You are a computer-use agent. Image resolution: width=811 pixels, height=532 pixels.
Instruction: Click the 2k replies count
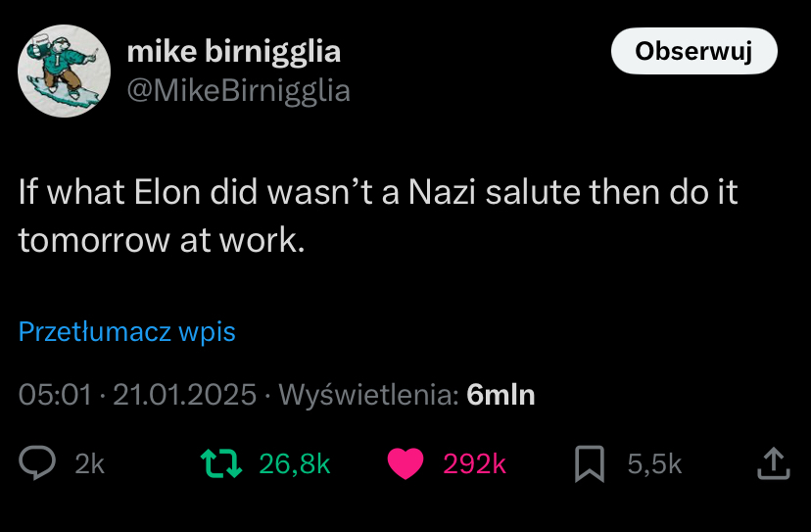tap(89, 464)
